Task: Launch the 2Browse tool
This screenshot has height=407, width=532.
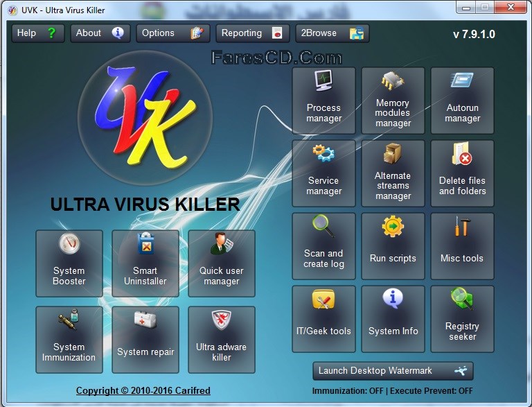Action: [332, 33]
